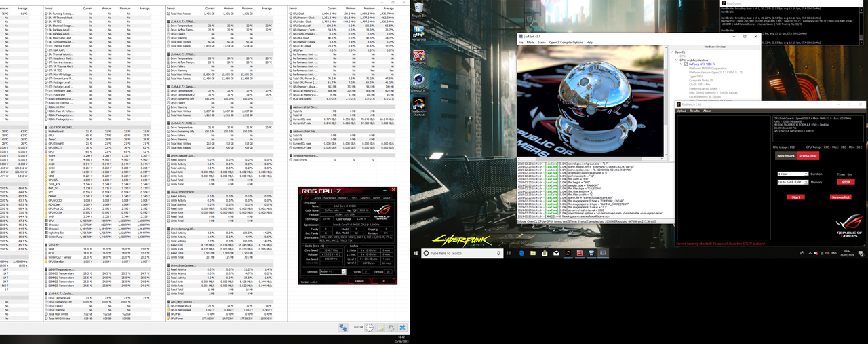Click the Hardware Devices panel header in LuxMark
This screenshot has height=344, width=868.
point(714,47)
